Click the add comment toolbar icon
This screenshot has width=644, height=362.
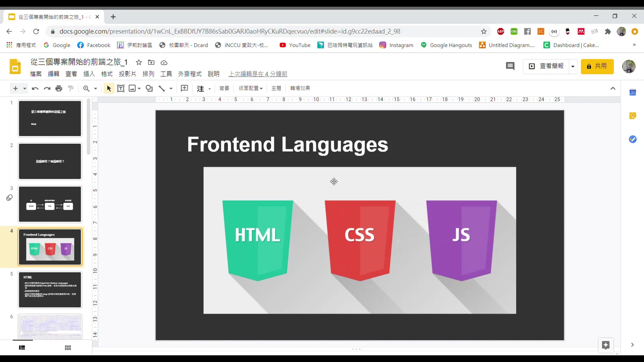point(184,88)
